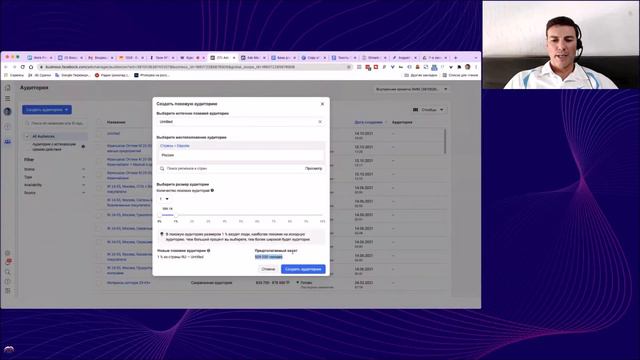
Task: Click the bottom icon in left sidebar
Action: click(8, 291)
